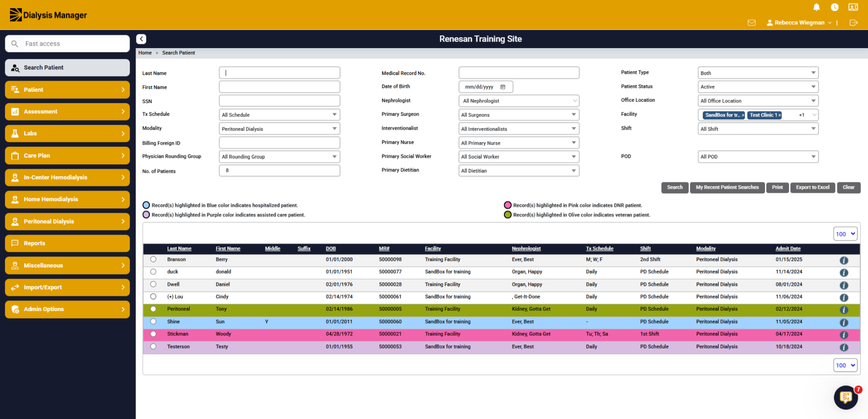Click the logout icon beside username
This screenshot has width=868, height=419.
click(853, 23)
